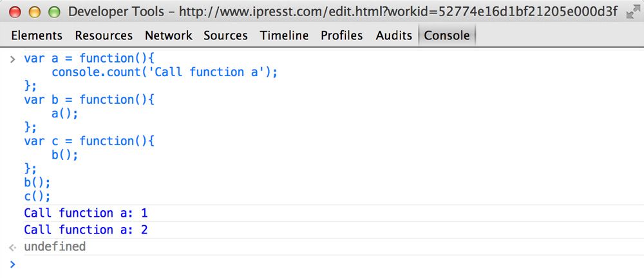Image resolution: width=644 pixels, height=278 pixels.
Task: Click the 'Call function a: 1' output line
Action: (x=86, y=213)
